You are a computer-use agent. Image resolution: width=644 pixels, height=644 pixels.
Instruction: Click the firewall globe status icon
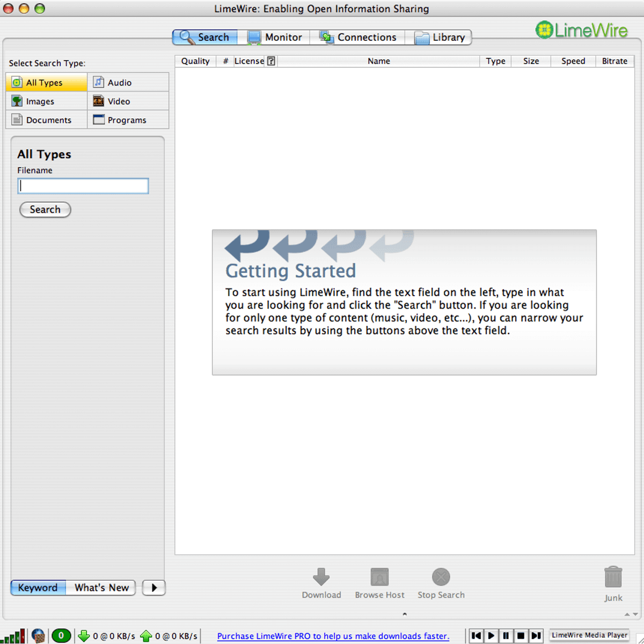[38, 636]
